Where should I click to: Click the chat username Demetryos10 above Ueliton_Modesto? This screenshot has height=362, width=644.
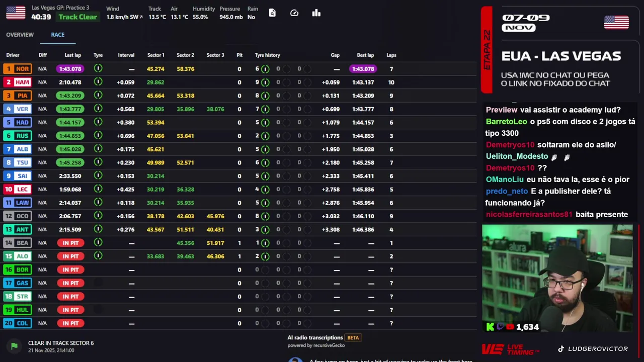[x=510, y=145]
